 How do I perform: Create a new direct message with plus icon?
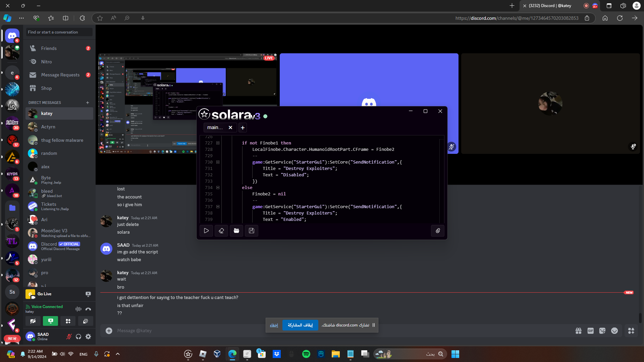point(88,103)
